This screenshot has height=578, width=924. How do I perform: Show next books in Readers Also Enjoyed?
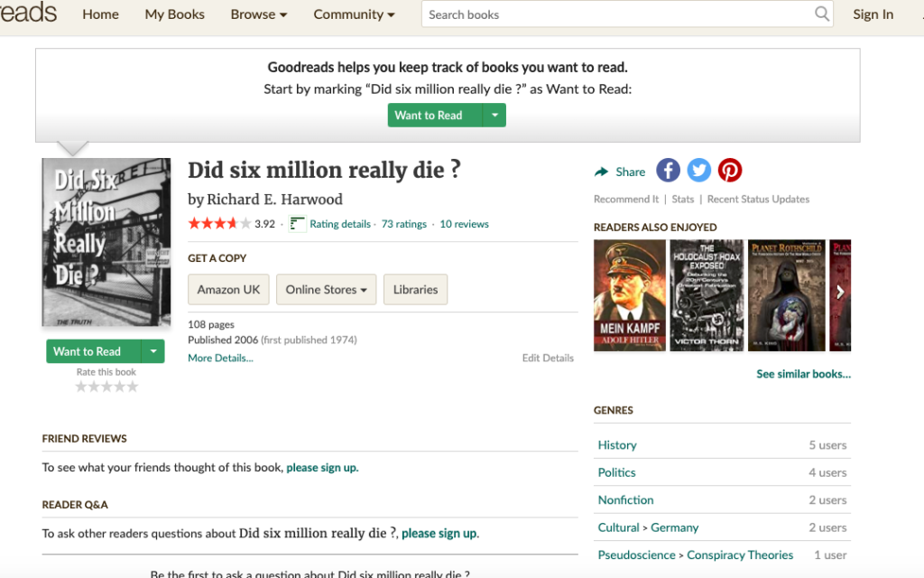(x=840, y=292)
